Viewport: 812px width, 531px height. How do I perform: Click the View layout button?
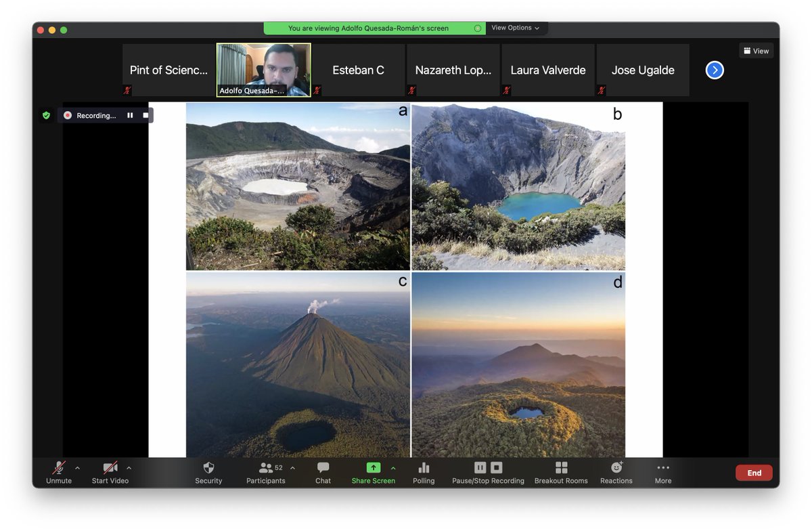[x=756, y=51]
